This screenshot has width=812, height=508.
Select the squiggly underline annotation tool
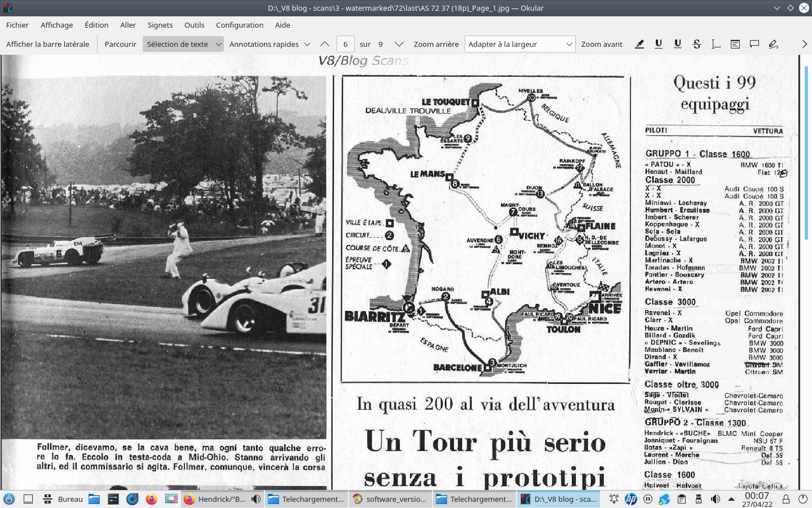[x=678, y=44]
